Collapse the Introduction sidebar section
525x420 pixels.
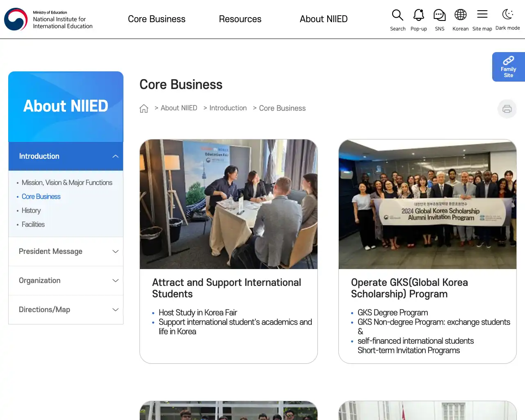coord(66,156)
